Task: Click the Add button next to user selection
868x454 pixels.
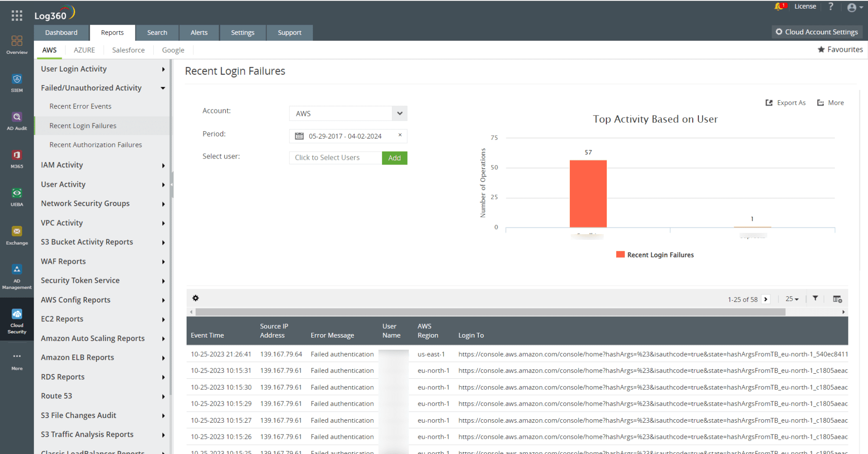Action: 394,158
